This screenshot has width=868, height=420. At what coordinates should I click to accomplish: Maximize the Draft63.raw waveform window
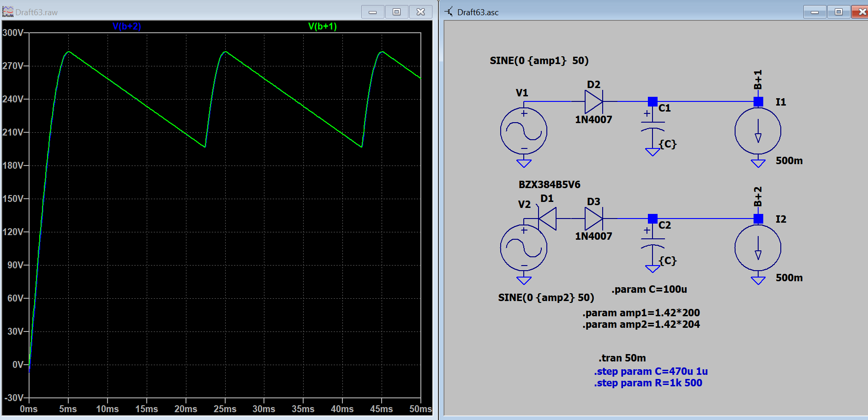(x=396, y=12)
